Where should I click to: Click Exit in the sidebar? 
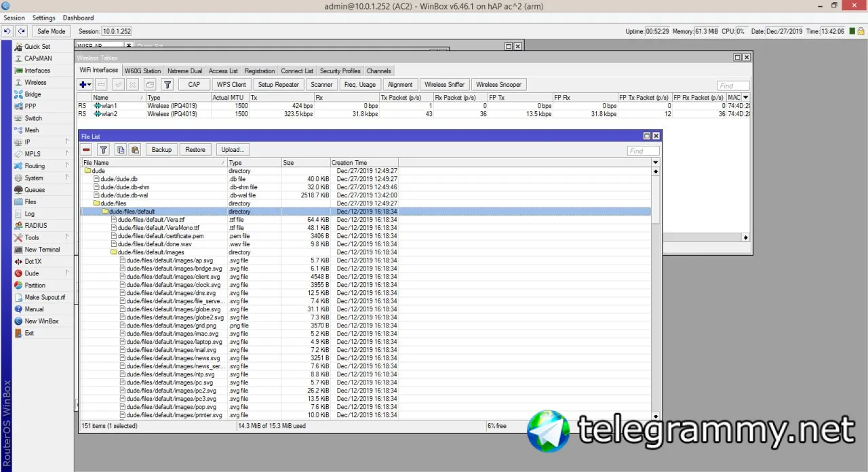[29, 333]
